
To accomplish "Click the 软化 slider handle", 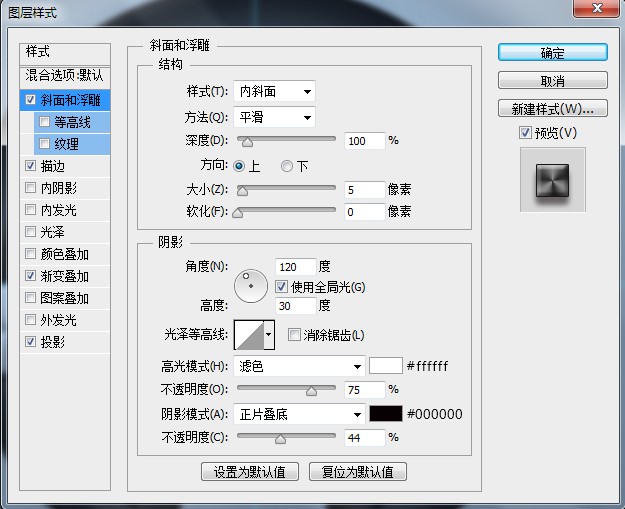I will (238, 212).
